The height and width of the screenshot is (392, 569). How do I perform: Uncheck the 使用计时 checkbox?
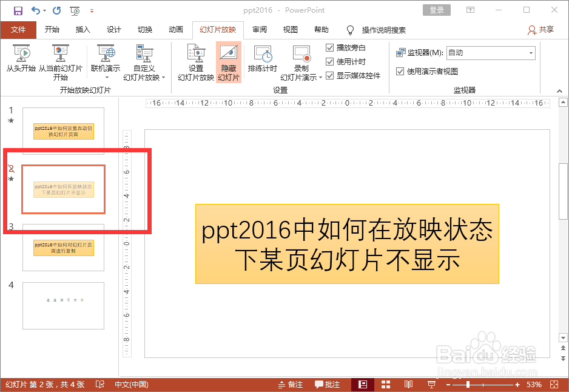(x=329, y=62)
